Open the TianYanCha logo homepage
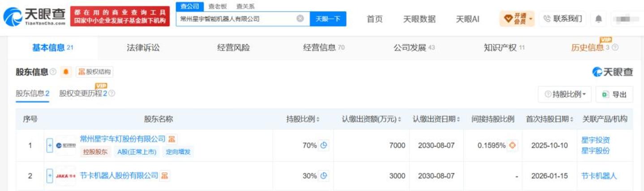The image size is (644, 191). [x=34, y=17]
